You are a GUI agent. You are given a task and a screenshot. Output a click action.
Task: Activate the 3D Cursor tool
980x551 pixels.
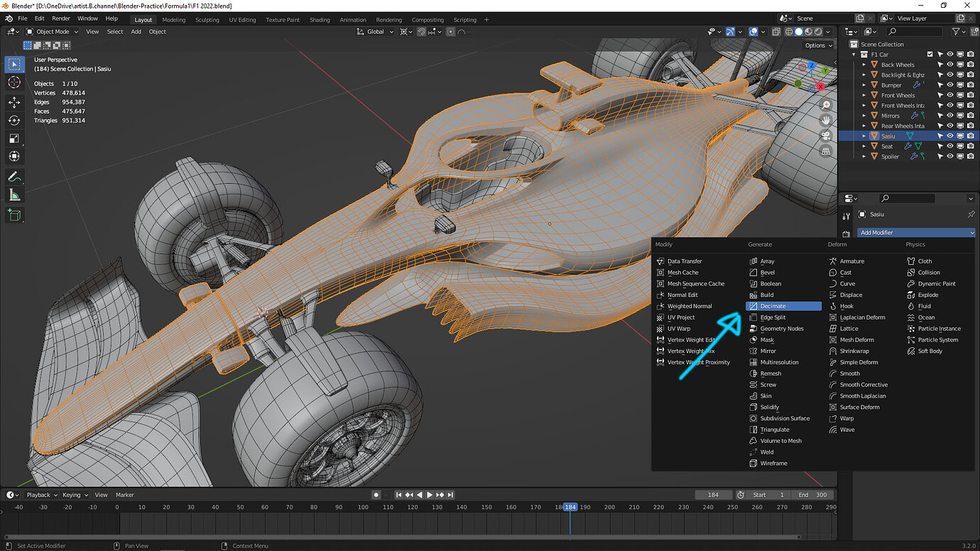coord(14,82)
